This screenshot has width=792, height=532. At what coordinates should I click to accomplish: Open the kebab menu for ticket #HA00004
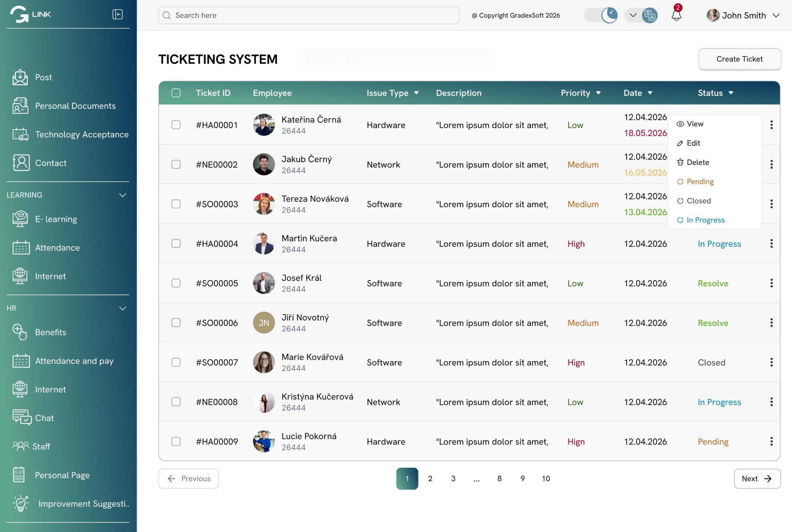tap(771, 243)
